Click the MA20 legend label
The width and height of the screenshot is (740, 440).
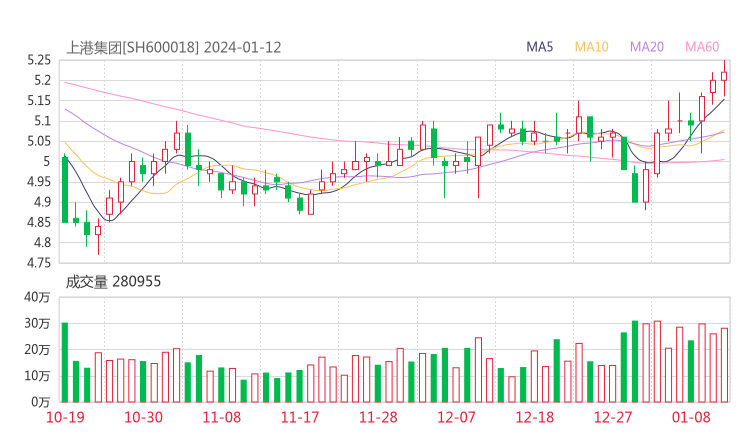click(x=647, y=47)
